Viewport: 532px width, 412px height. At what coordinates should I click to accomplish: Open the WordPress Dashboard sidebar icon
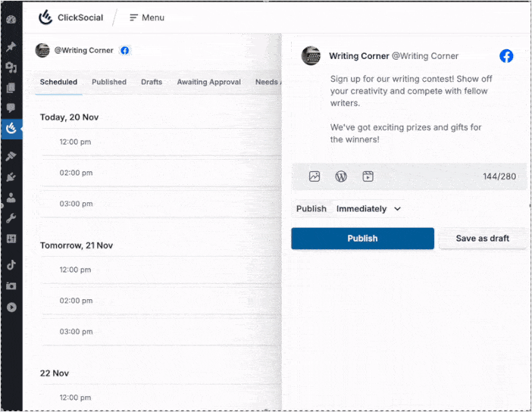pos(11,19)
